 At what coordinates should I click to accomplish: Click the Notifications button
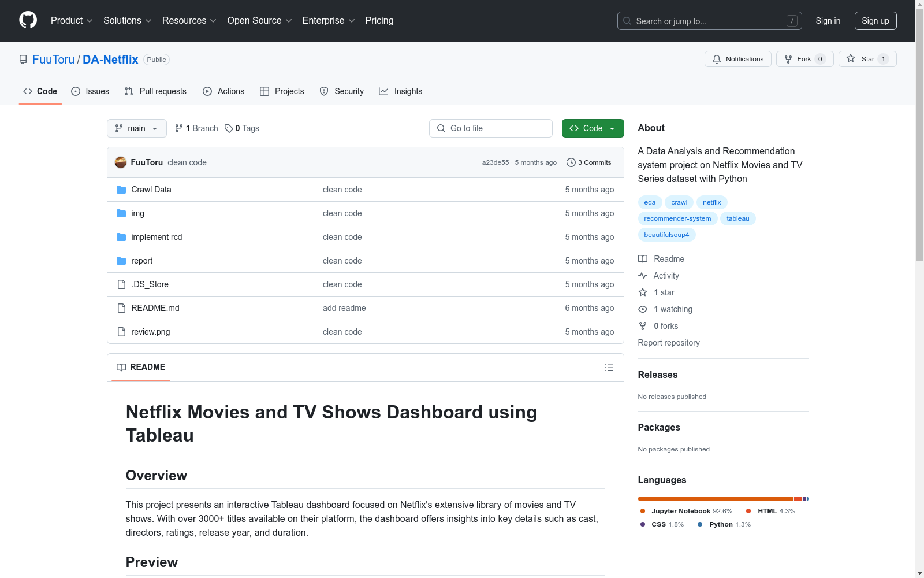pyautogui.click(x=738, y=59)
